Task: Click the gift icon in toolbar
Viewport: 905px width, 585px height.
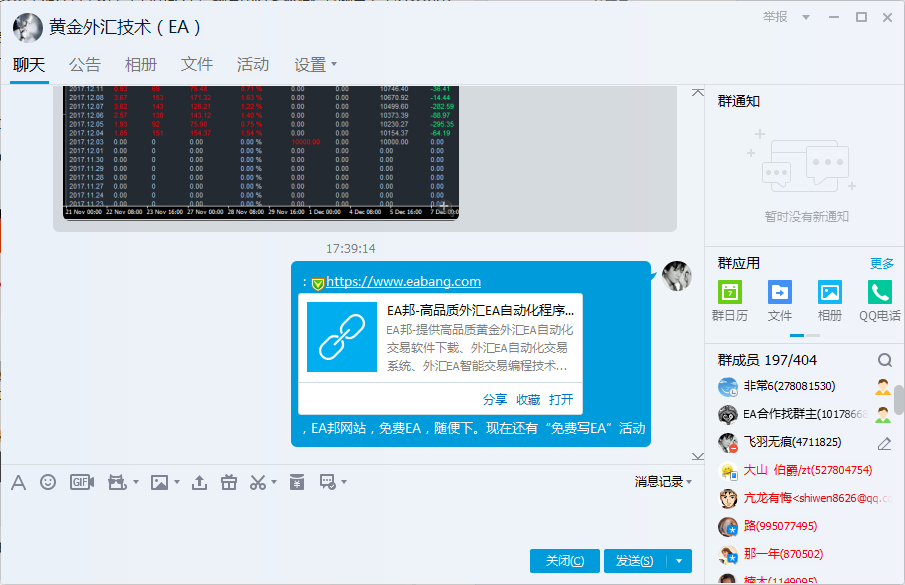Action: click(229, 482)
